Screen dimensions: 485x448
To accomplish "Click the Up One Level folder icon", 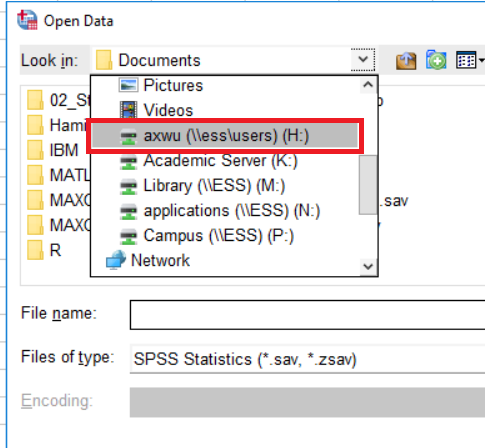I will click(406, 61).
